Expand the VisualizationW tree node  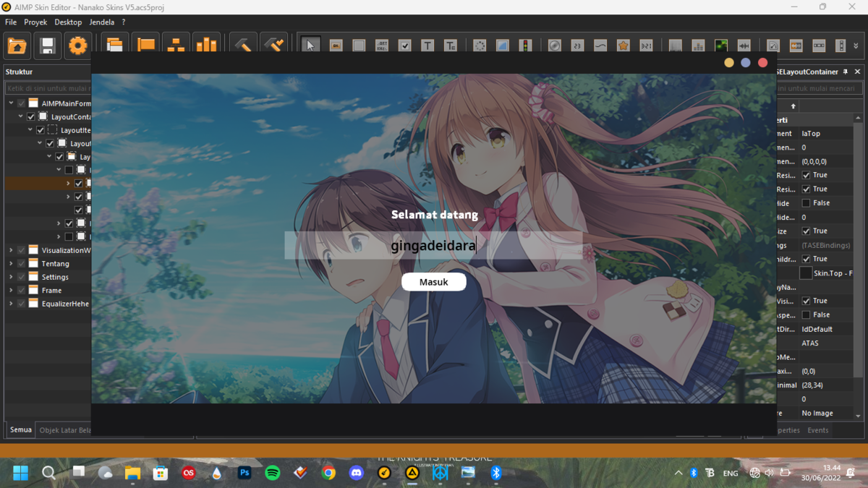(x=11, y=250)
